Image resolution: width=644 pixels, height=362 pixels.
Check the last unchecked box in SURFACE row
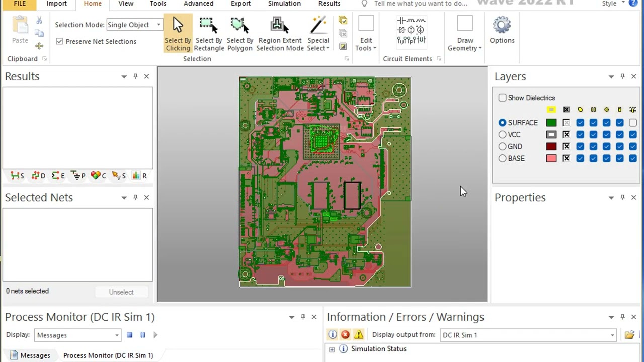632,123
